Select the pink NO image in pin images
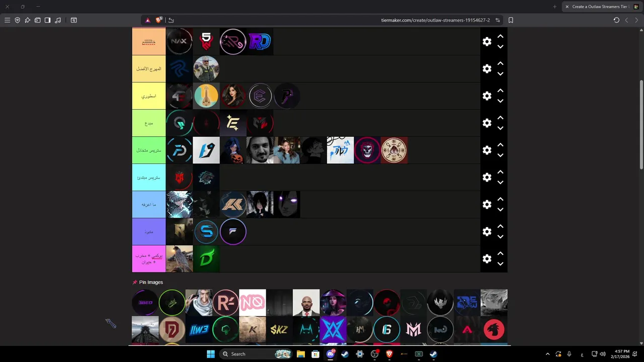644x362 pixels. (253, 303)
